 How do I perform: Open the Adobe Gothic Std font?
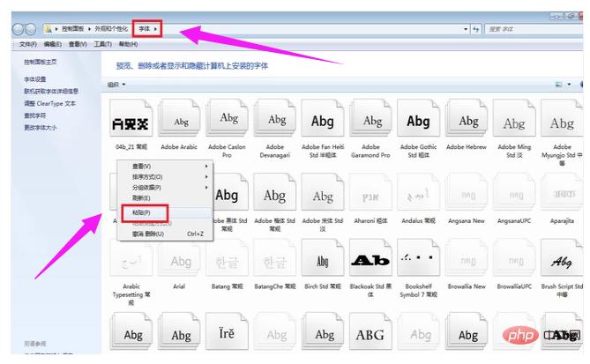(x=418, y=128)
